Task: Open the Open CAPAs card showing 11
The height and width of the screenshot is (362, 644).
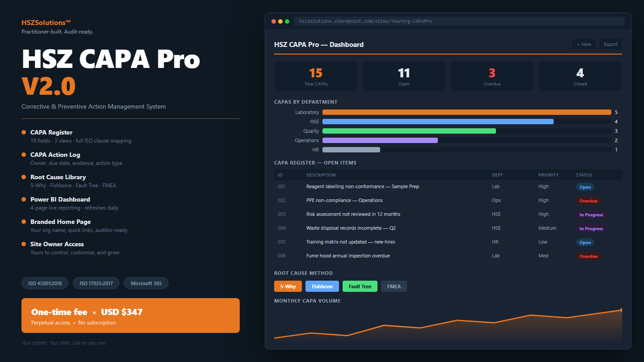Action: [404, 76]
